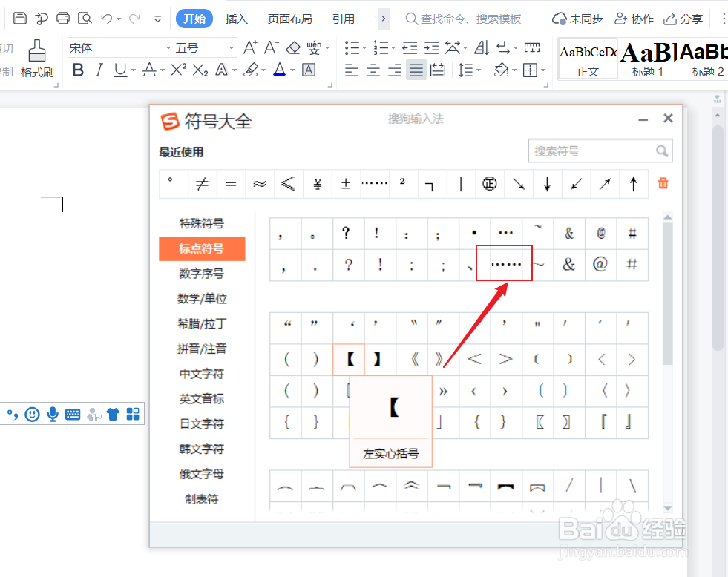Toggle italic formatting
Screen dimensions: 728x577
(99, 70)
